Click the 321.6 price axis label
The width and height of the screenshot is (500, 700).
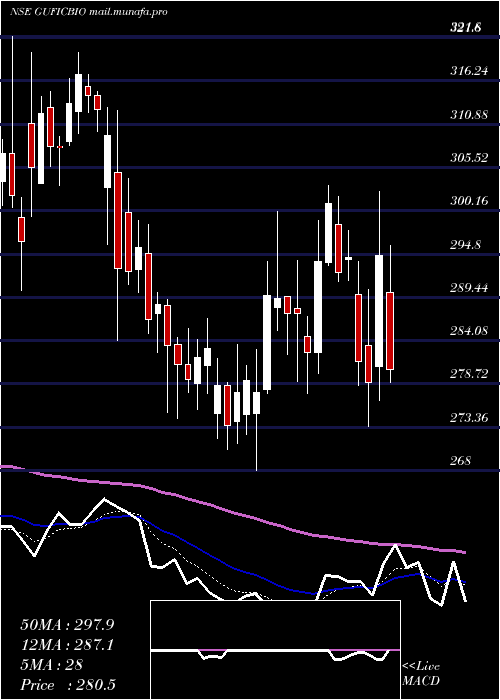(465, 28)
